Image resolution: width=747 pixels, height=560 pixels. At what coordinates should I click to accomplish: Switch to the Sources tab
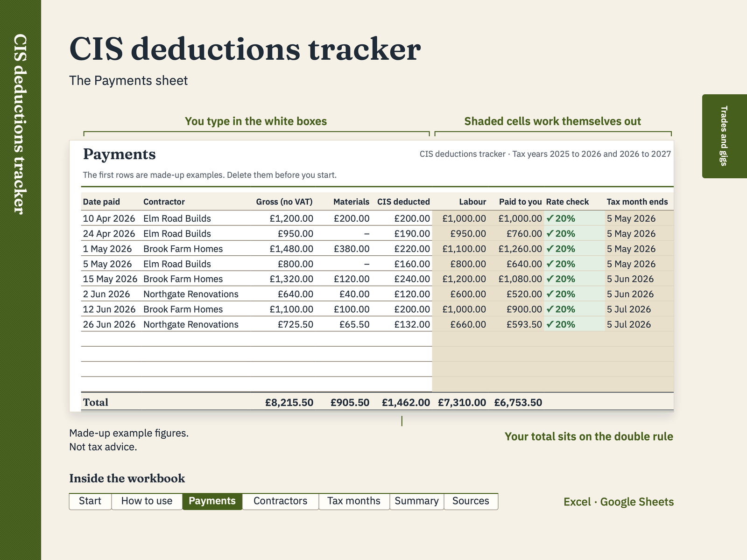(471, 501)
